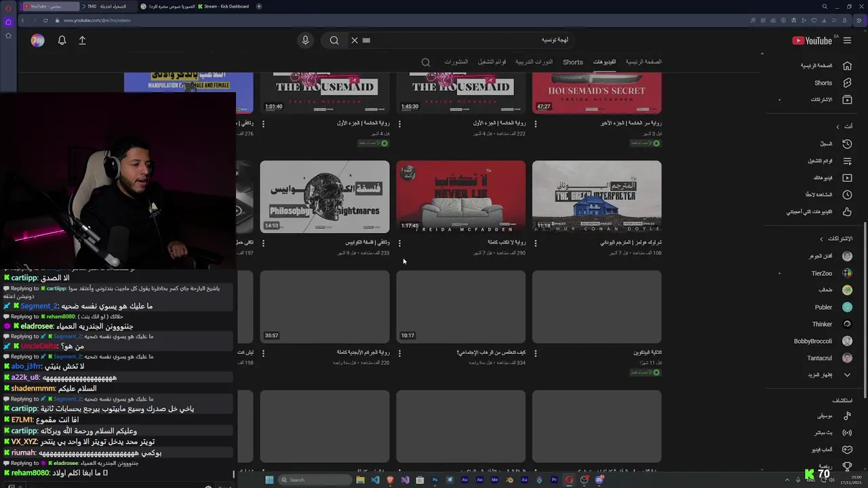Viewport: 868px width, 488px height.
Task: Open the taskbar clock and date
Action: pos(849,480)
